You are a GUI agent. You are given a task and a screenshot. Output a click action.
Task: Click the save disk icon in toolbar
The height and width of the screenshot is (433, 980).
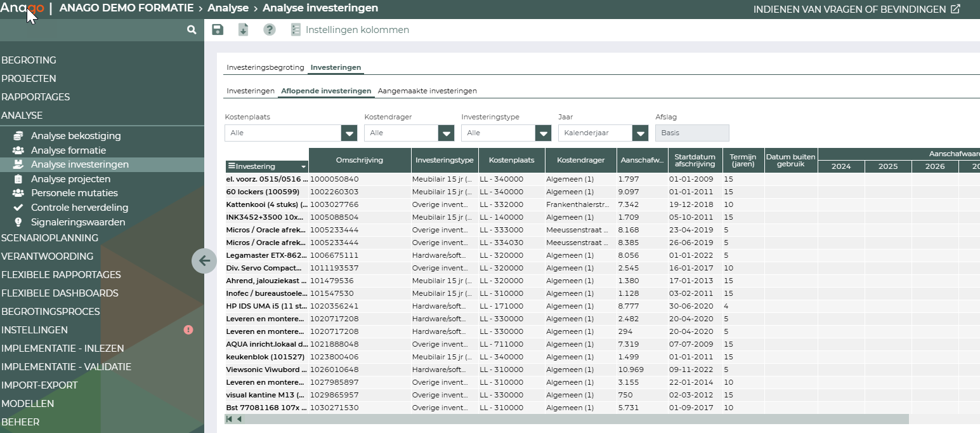click(218, 30)
